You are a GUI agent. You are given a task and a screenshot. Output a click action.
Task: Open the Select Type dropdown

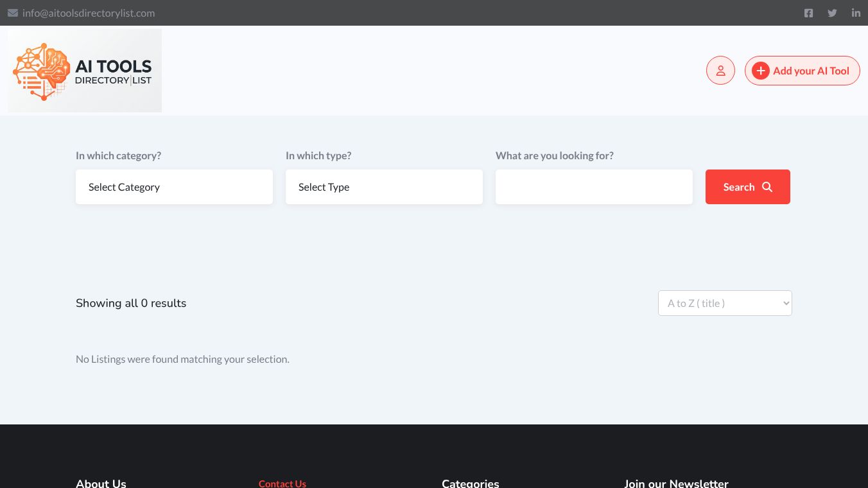[x=384, y=187]
